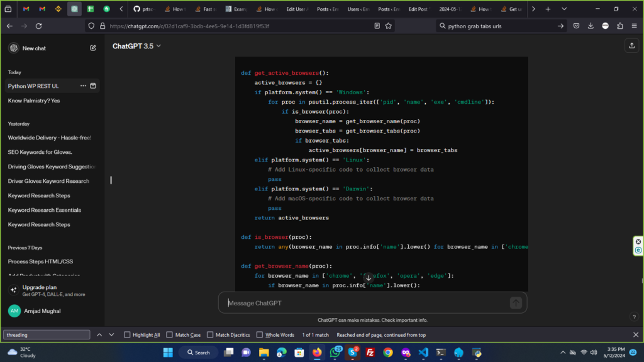This screenshot has width=644, height=362.
Task: Archive the Python WP REST chat
Action: tap(93, 85)
